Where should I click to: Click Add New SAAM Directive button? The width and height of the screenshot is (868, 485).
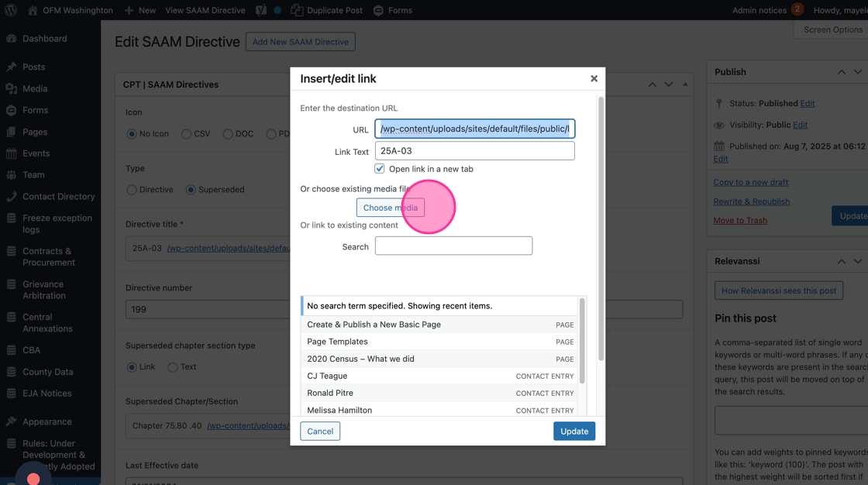point(301,42)
